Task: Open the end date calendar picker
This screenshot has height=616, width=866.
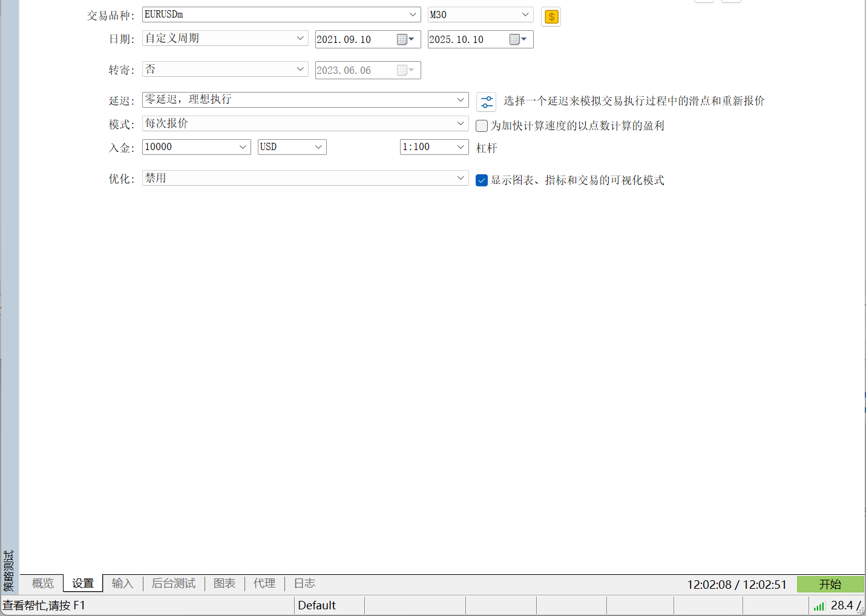Action: click(x=515, y=39)
